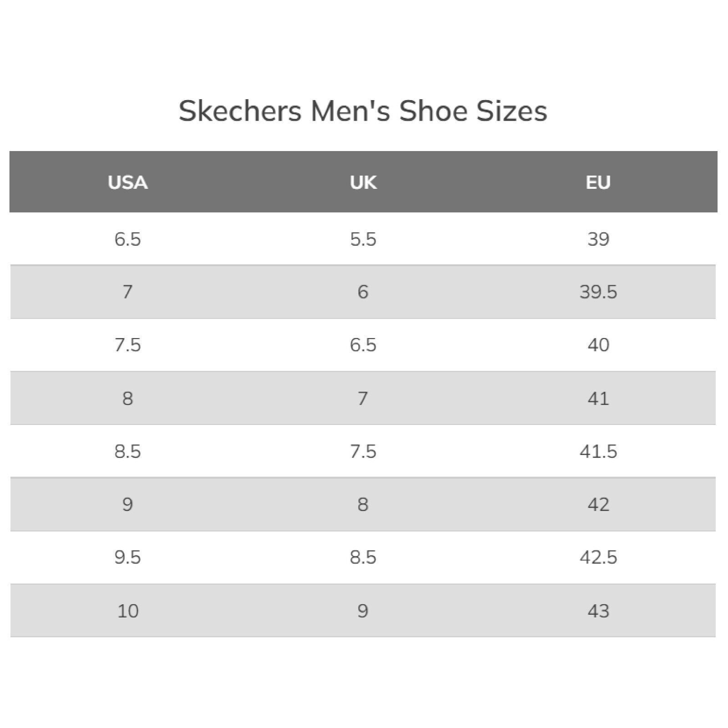Select EU size 41.5 cell
The width and height of the screenshot is (728, 728).
[598, 451]
